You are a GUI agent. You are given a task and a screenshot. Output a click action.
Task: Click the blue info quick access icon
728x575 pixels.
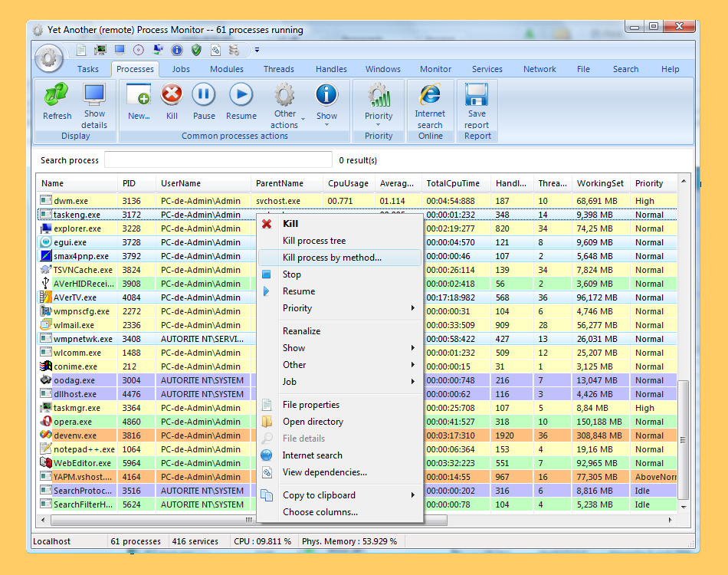(x=177, y=50)
